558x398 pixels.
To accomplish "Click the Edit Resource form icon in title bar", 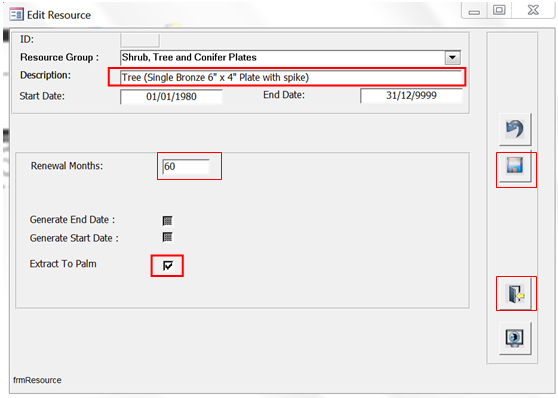I will pyautogui.click(x=16, y=15).
